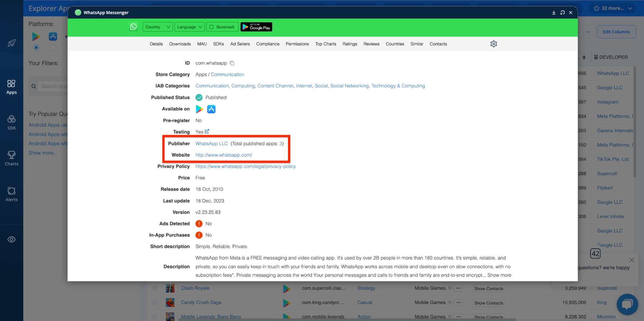This screenshot has height=321, width=644.
Task: Show more of the description
Action: pyautogui.click(x=499, y=275)
